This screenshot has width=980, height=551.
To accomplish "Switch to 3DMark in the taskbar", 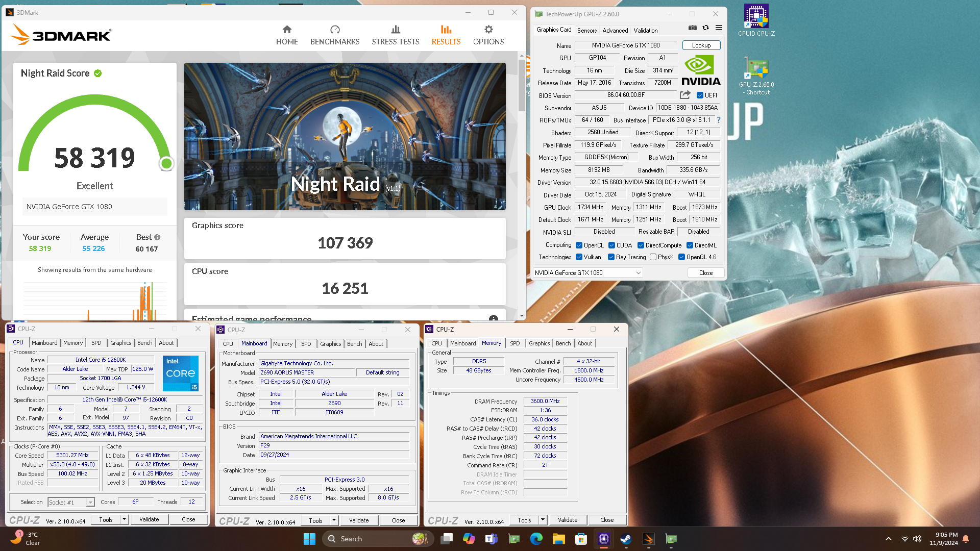I will [x=648, y=539].
